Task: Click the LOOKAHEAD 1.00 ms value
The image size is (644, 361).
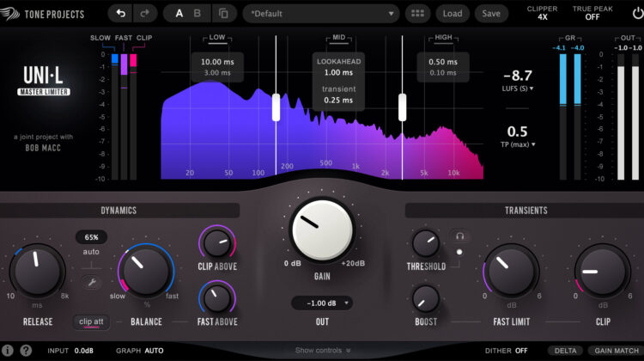Action: click(338, 72)
